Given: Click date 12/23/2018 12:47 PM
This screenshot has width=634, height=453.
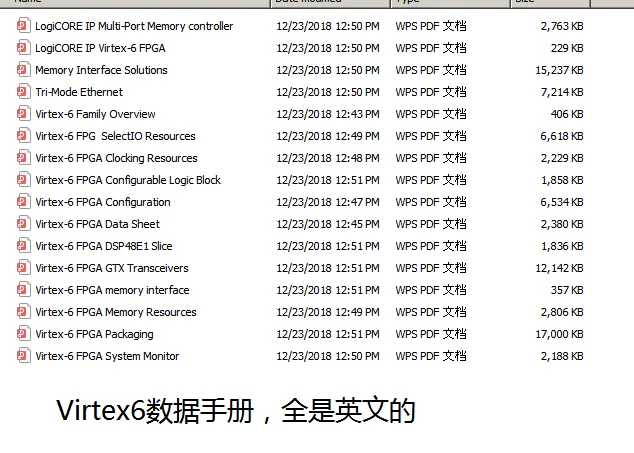Looking at the screenshot, I should 328,202.
